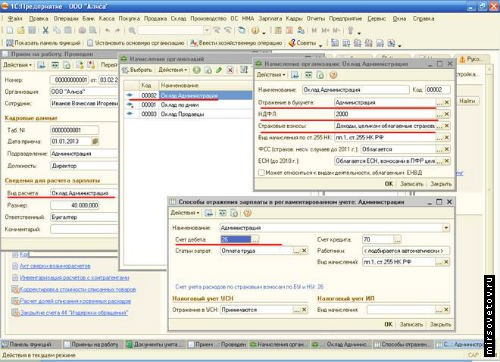Click Наименование field Оклад Администрация
The width and height of the screenshot is (500, 362).
pos(356,90)
